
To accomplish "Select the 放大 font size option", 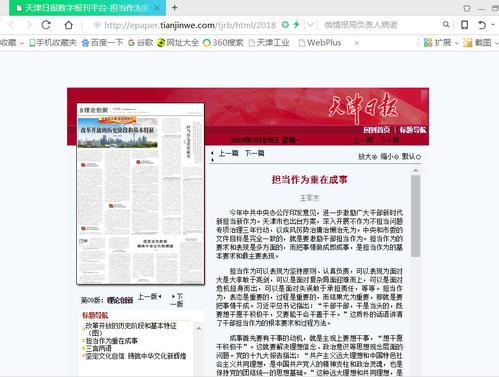I will 367,157.
